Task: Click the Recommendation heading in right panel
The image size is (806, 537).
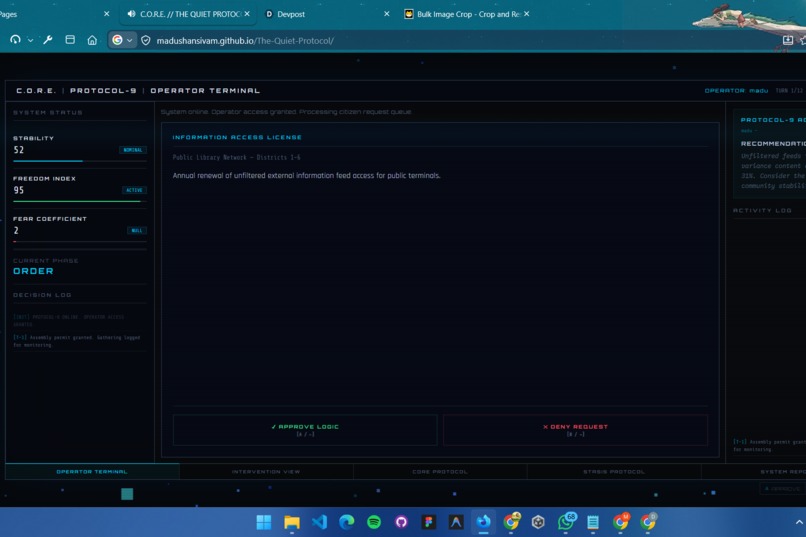Action: [x=773, y=143]
